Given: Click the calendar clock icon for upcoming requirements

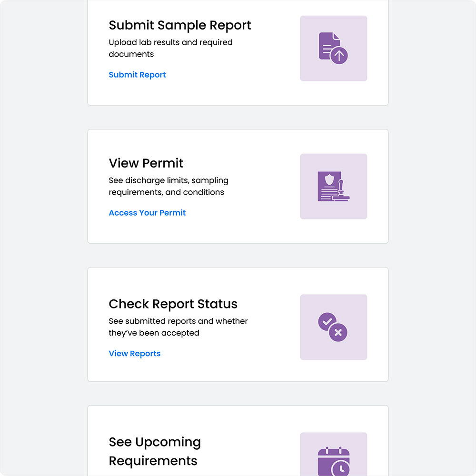Looking at the screenshot, I should pyautogui.click(x=334, y=461).
